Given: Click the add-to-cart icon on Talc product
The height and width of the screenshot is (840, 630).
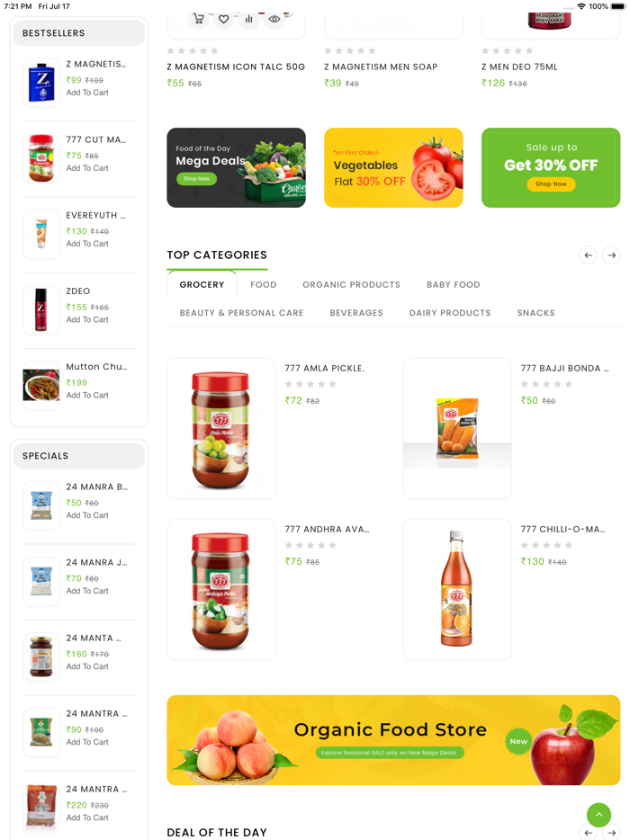Looking at the screenshot, I should coord(198,19).
